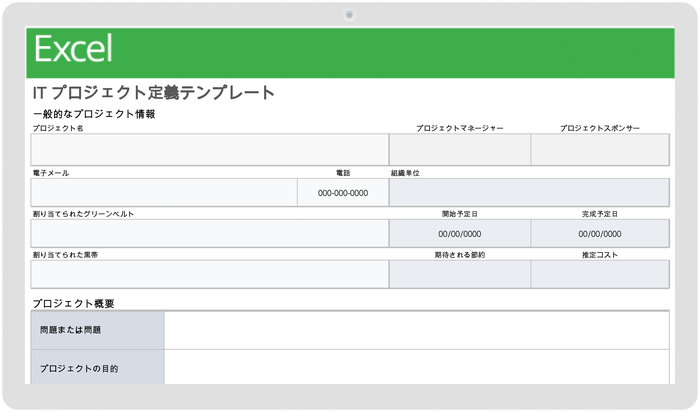Click the プロジェクトスポンサー field

pyautogui.click(x=600, y=150)
